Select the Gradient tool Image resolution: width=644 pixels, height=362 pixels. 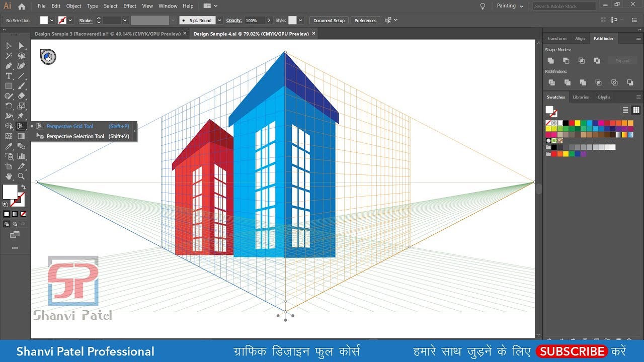[21, 136]
